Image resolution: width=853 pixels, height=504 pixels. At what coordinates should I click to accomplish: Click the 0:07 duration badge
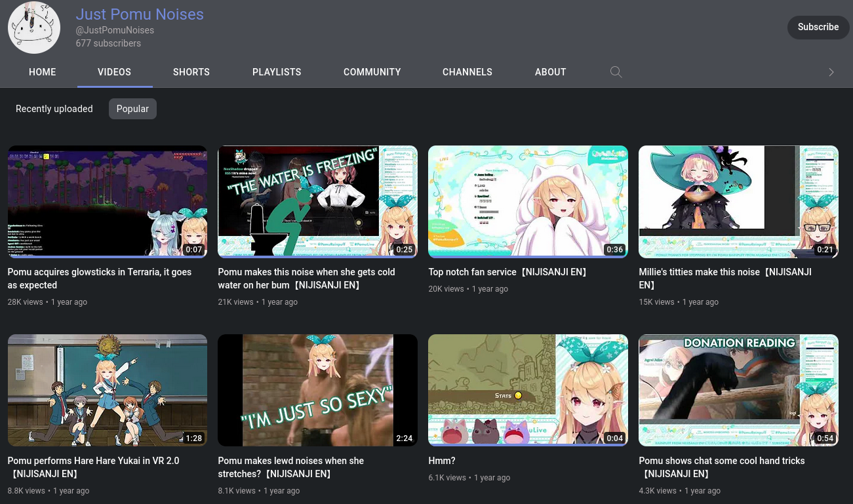pyautogui.click(x=194, y=250)
